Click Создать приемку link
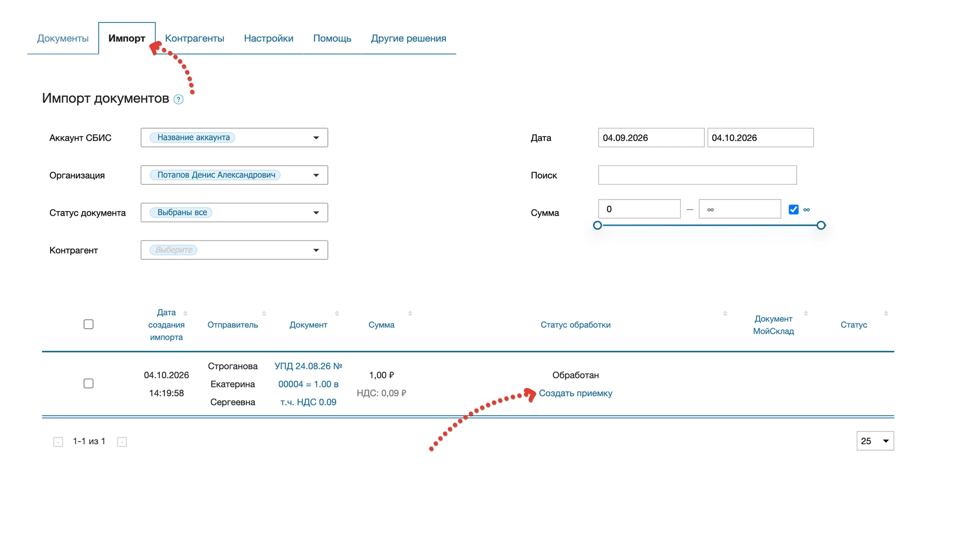 [x=575, y=393]
